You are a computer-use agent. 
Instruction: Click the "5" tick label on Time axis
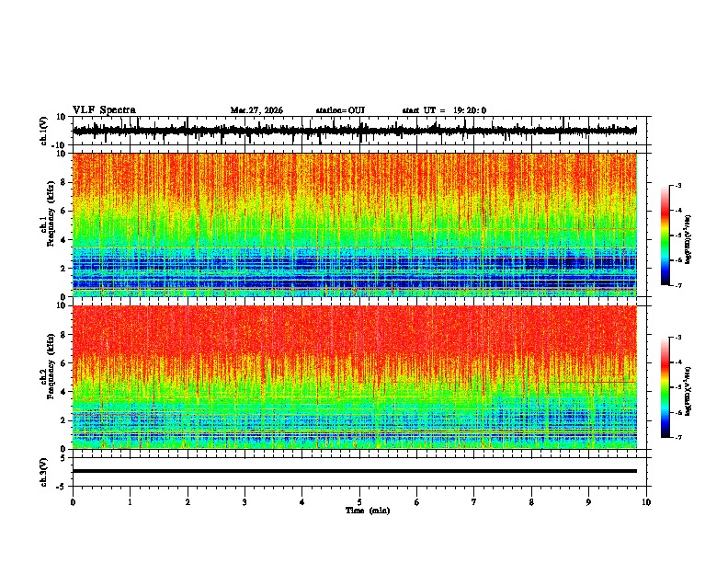click(x=359, y=502)
